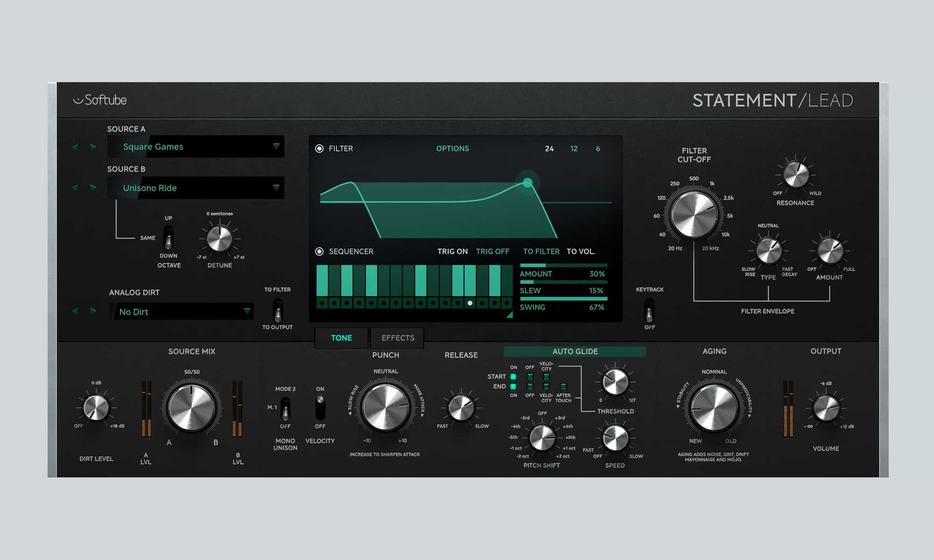Image resolution: width=934 pixels, height=560 pixels.
Task: Select previous Source B preset arrow
Action: coord(75,188)
